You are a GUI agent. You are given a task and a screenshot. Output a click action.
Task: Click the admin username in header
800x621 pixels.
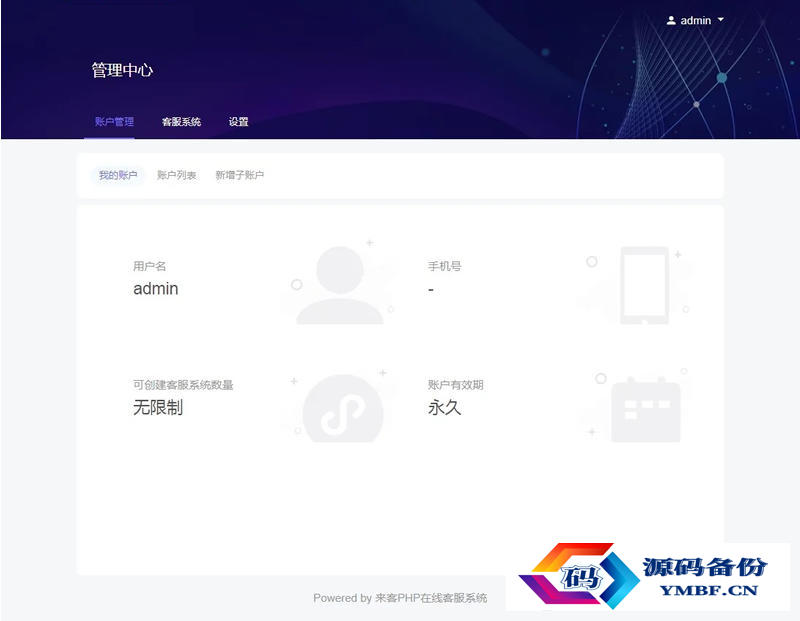click(x=695, y=20)
